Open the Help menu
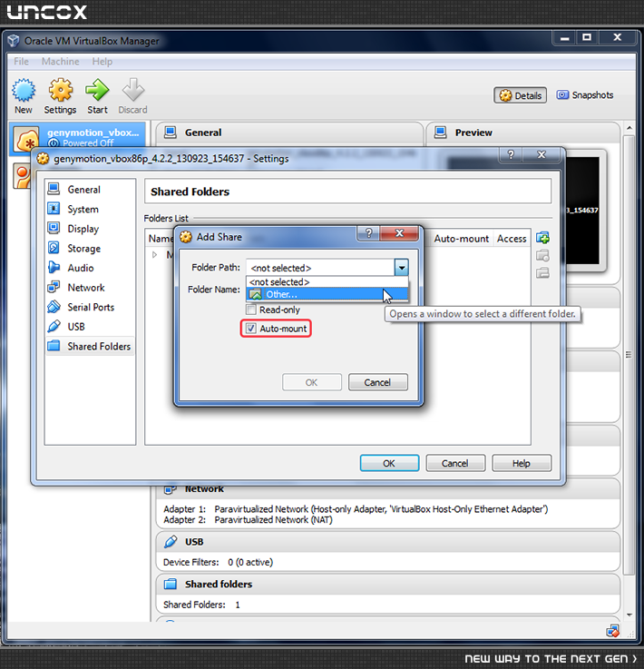Image resolution: width=644 pixels, height=669 pixels. [102, 62]
